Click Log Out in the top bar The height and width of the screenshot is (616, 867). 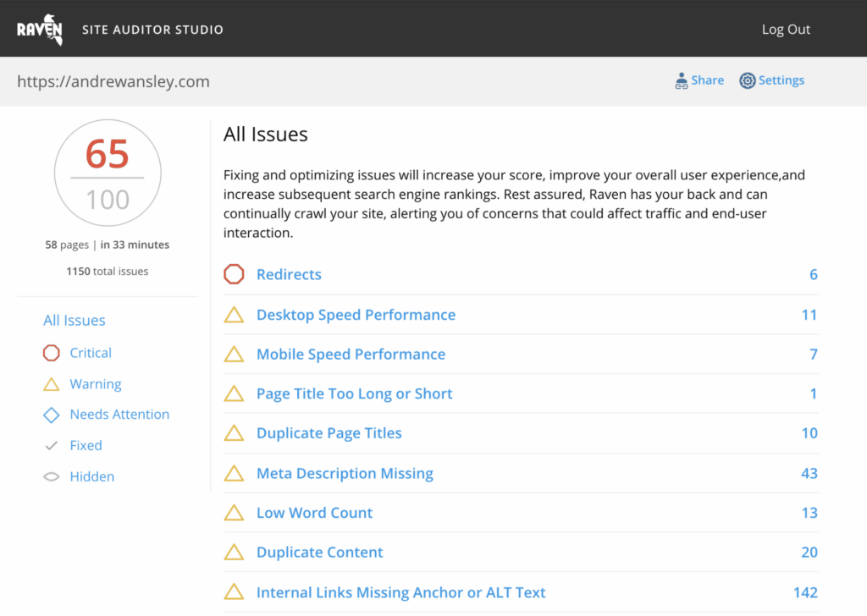pyautogui.click(x=786, y=29)
